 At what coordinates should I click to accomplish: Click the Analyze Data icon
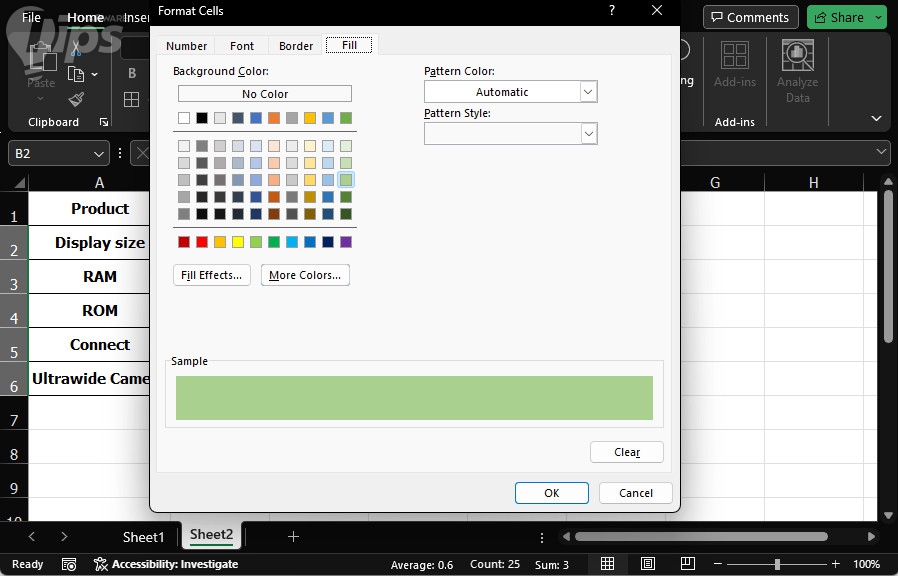point(797,58)
